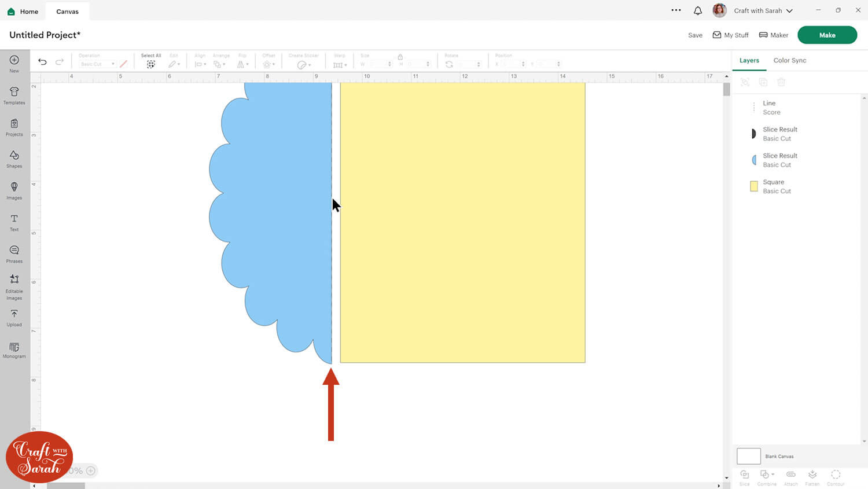The width and height of the screenshot is (868, 489).
Task: Click the Make button
Action: pyautogui.click(x=827, y=35)
